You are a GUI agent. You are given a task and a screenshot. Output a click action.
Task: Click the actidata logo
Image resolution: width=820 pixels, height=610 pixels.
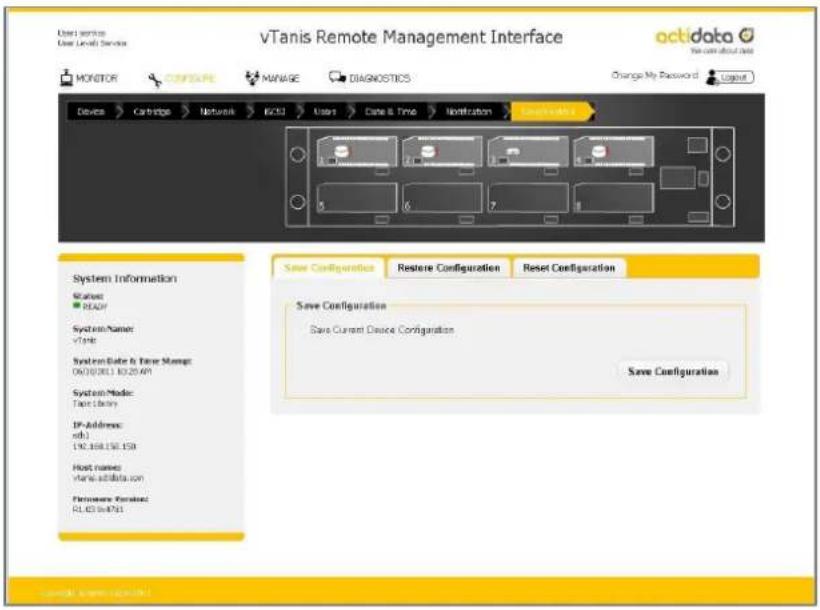(704, 39)
